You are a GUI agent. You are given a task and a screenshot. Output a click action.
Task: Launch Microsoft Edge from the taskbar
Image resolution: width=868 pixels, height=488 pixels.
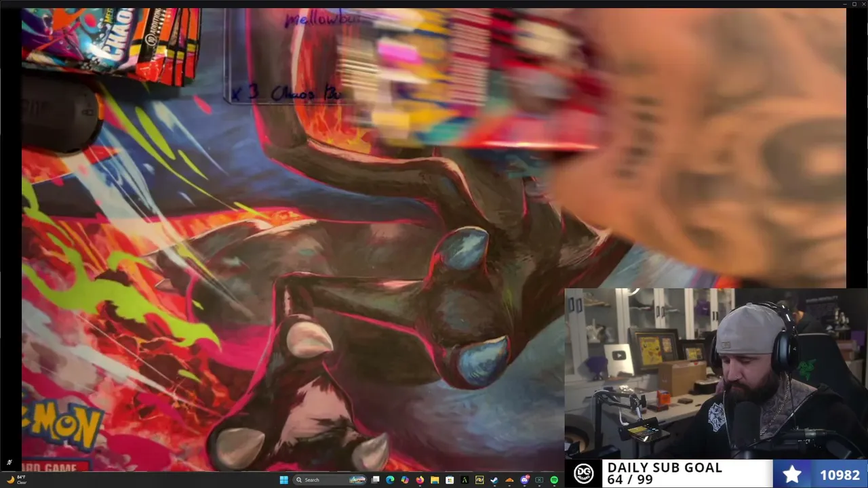(x=390, y=480)
